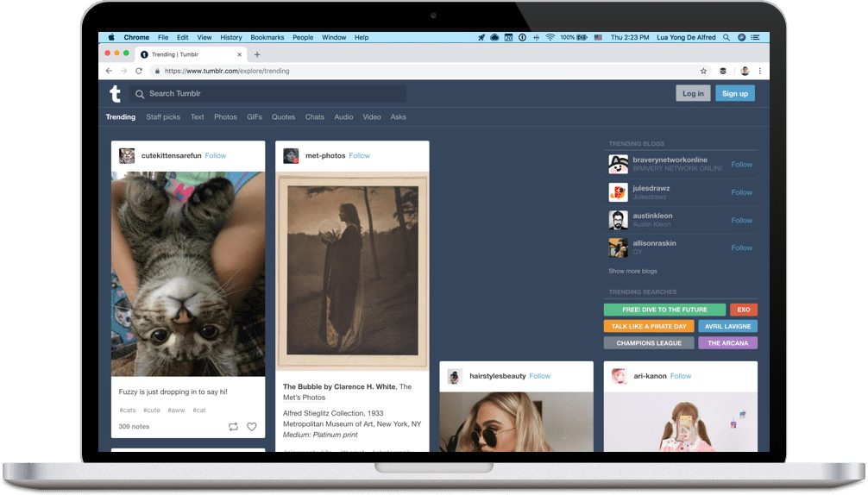Go back in browser
Image resolution: width=868 pixels, height=495 pixels.
click(109, 71)
